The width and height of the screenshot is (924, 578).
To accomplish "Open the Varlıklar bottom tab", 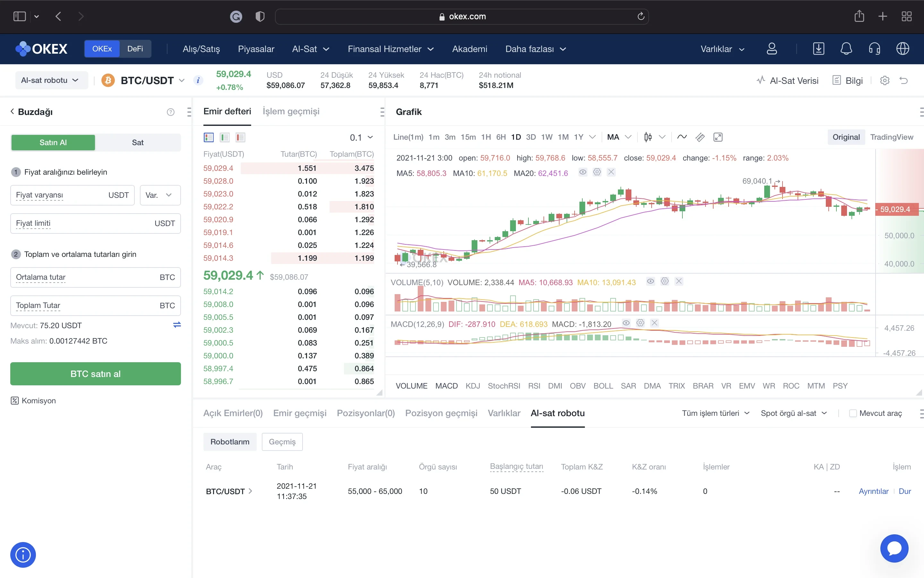I will coord(504,413).
